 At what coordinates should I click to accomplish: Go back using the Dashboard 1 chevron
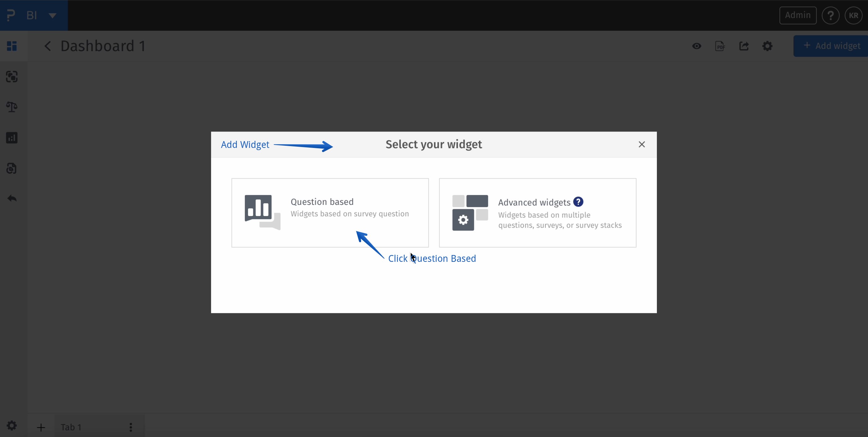coord(47,46)
